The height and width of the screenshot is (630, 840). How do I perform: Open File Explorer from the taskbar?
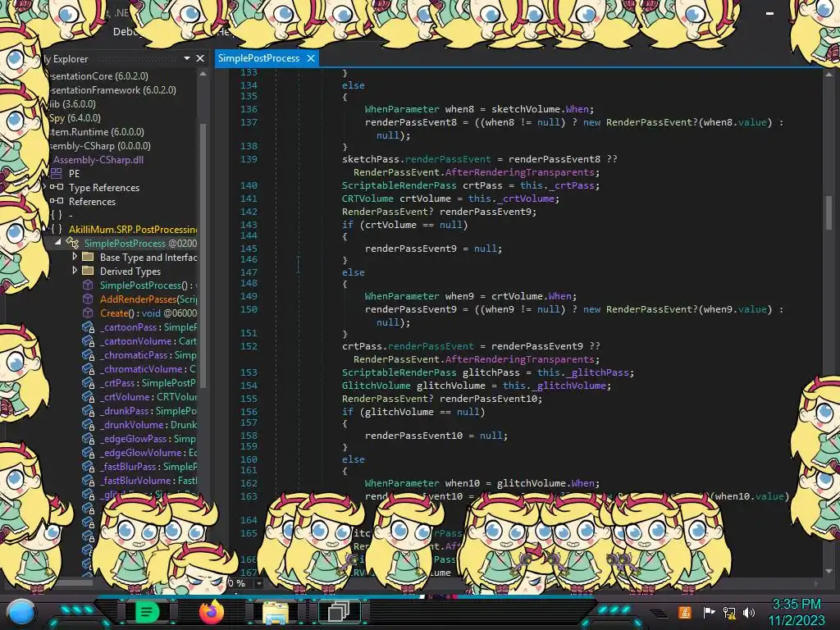276,612
